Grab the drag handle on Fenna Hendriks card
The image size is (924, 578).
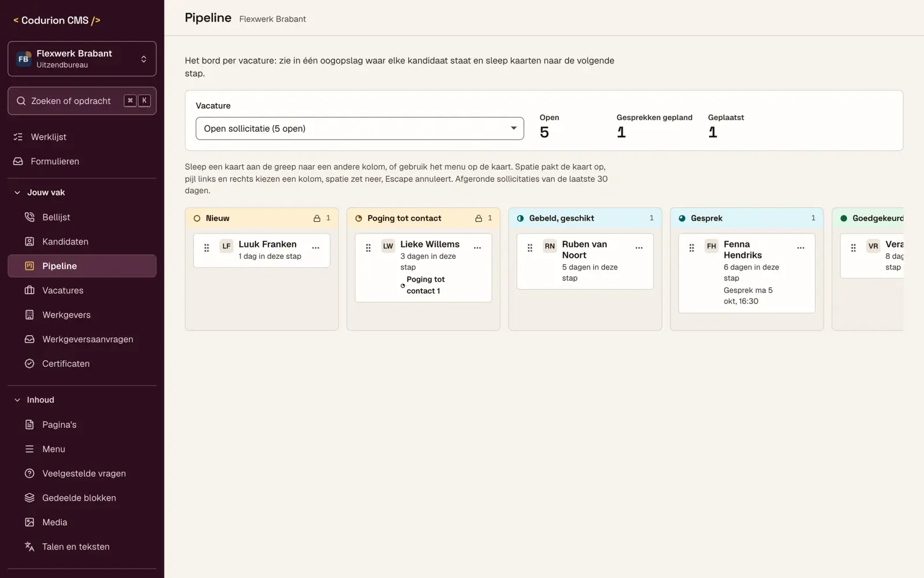[691, 247]
